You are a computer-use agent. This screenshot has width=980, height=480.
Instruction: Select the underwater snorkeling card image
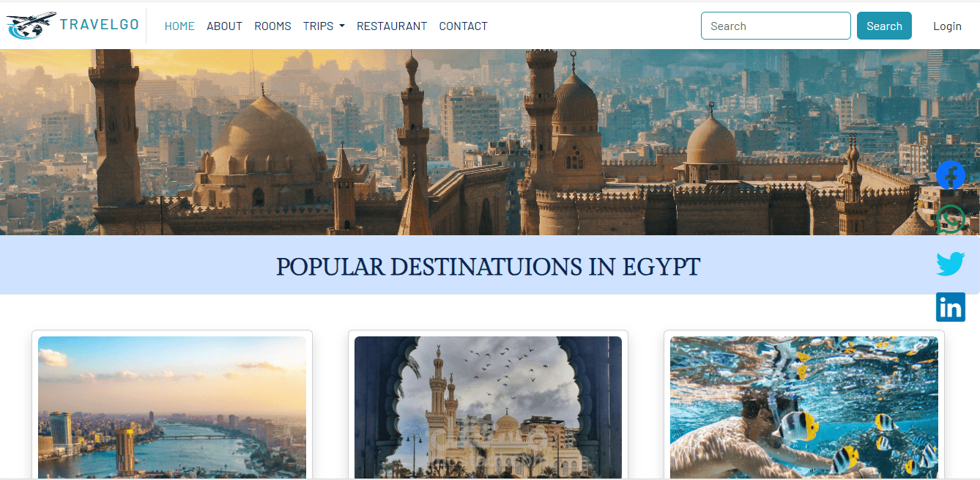(804, 407)
